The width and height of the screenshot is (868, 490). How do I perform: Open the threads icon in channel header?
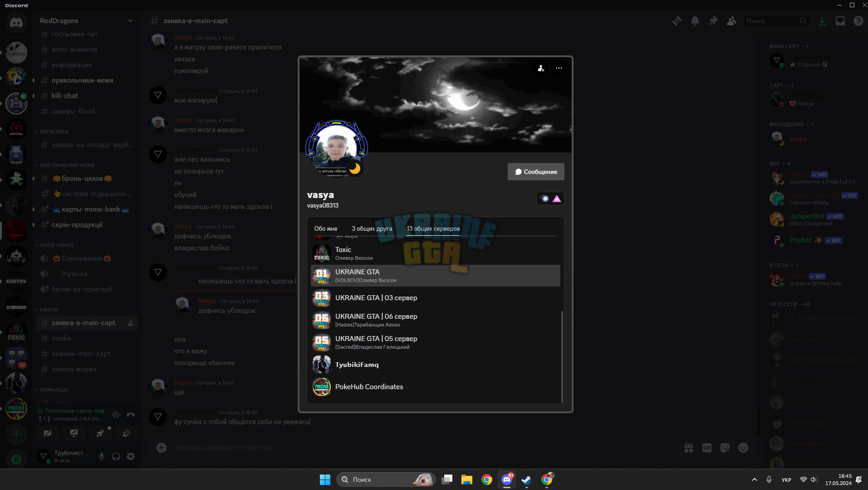coord(677,21)
